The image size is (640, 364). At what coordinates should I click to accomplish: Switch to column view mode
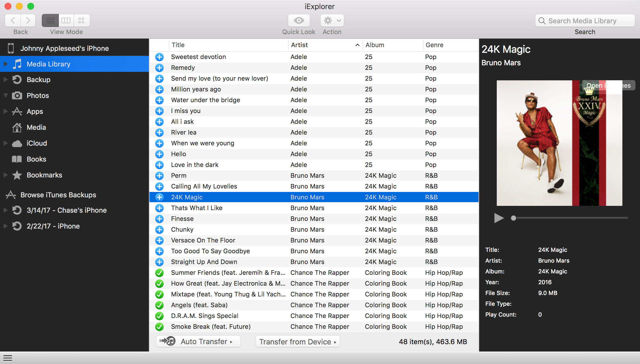(x=66, y=20)
